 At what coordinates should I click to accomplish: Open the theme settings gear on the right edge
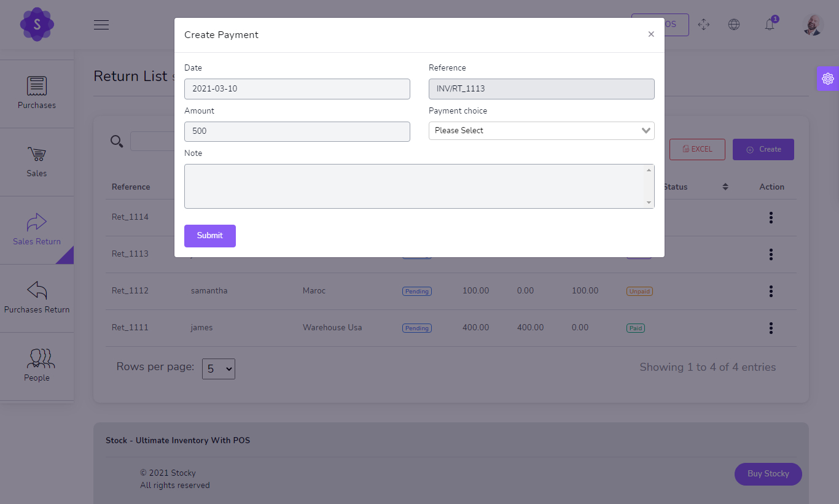(x=828, y=78)
